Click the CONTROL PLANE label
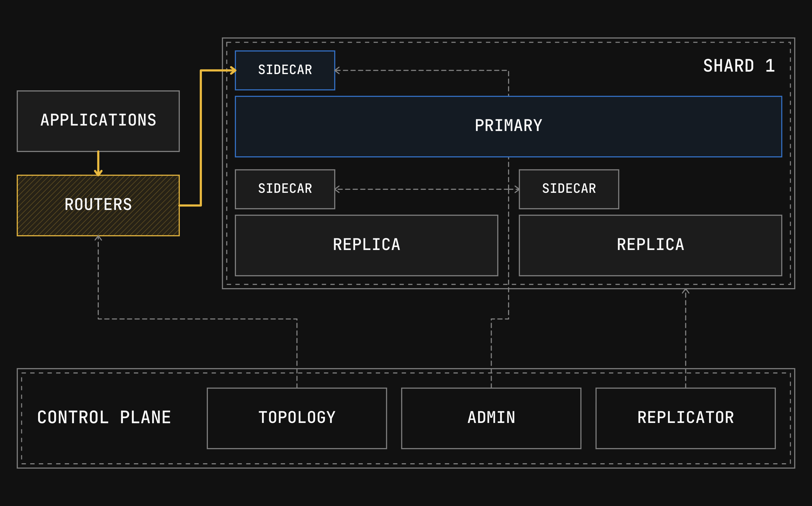 [x=104, y=418]
